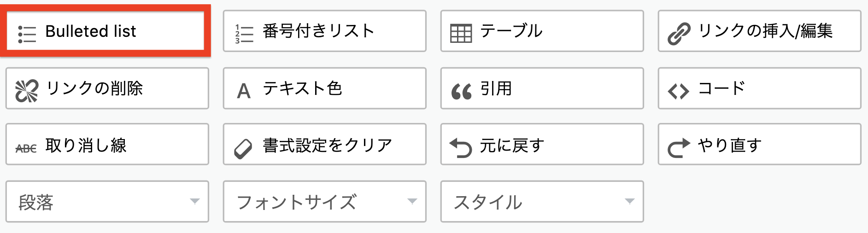The height and width of the screenshot is (233, 868).
Task: Click the テキスト色 text color button label
Action: tap(302, 88)
